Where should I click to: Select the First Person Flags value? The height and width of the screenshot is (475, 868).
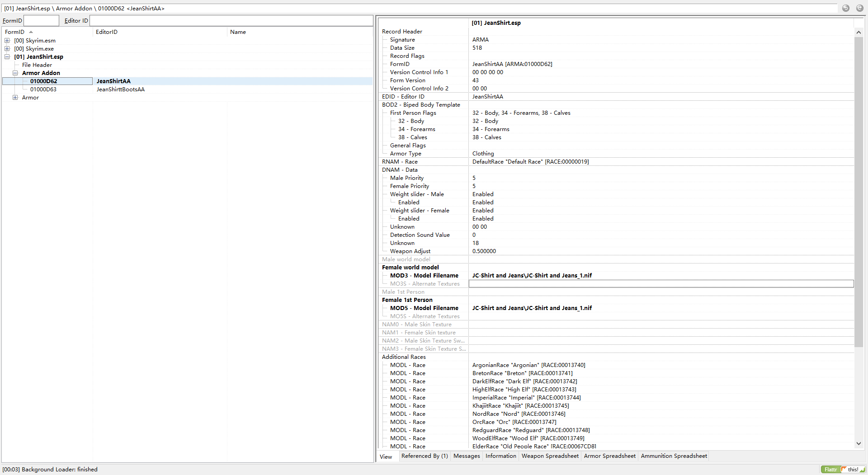pos(521,113)
